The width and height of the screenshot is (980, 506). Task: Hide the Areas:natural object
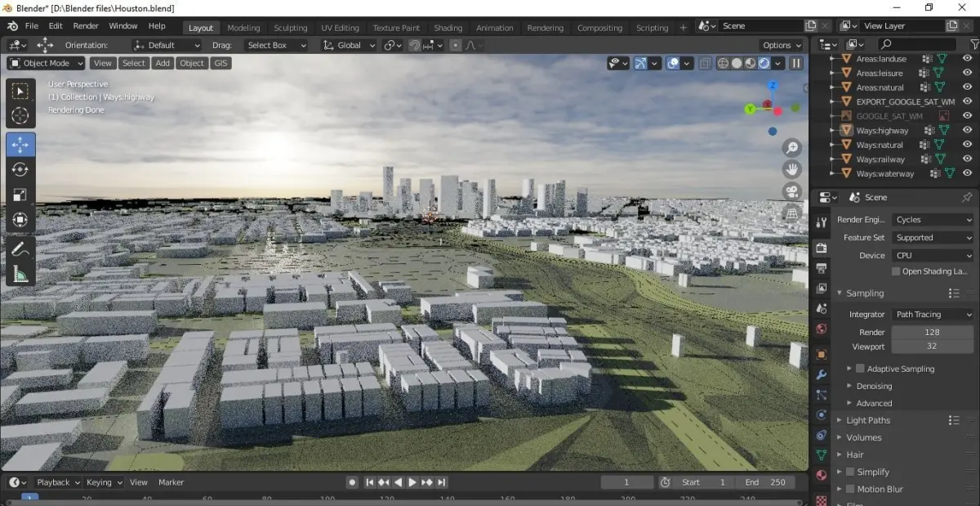(x=968, y=87)
